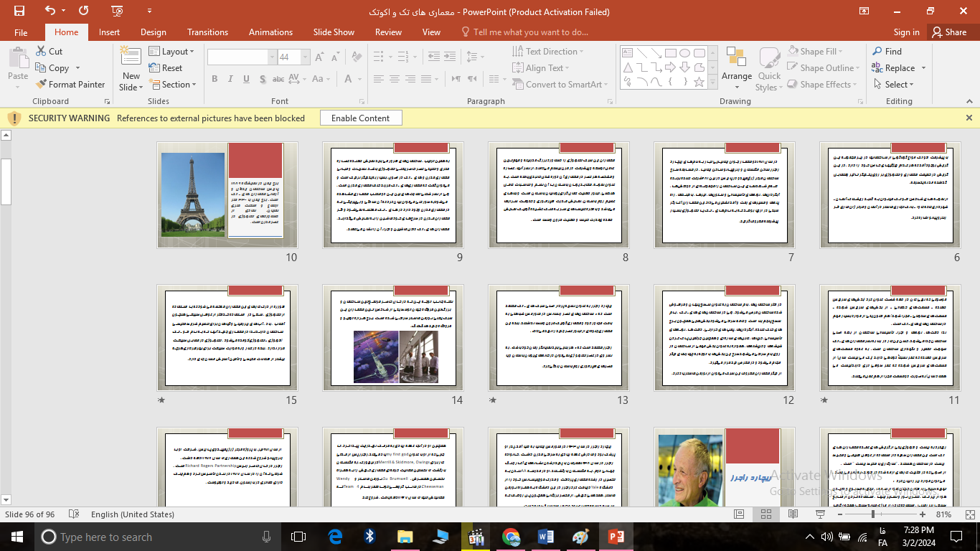Click the Arrange icon

click(x=736, y=57)
